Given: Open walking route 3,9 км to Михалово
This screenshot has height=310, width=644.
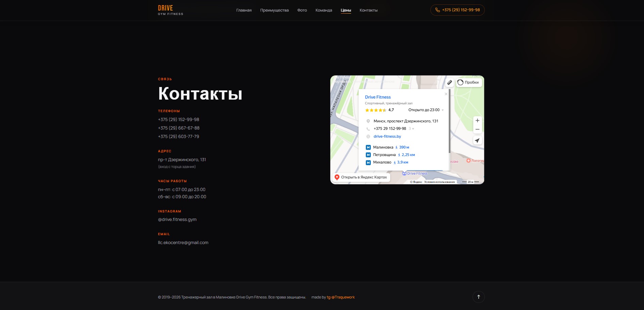Looking at the screenshot, I should point(400,162).
